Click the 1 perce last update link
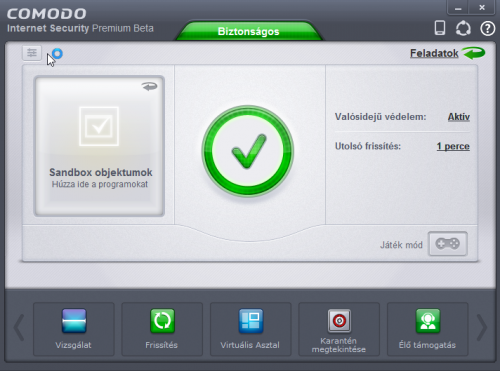Screen dimensions: 500x371 (x=453, y=146)
